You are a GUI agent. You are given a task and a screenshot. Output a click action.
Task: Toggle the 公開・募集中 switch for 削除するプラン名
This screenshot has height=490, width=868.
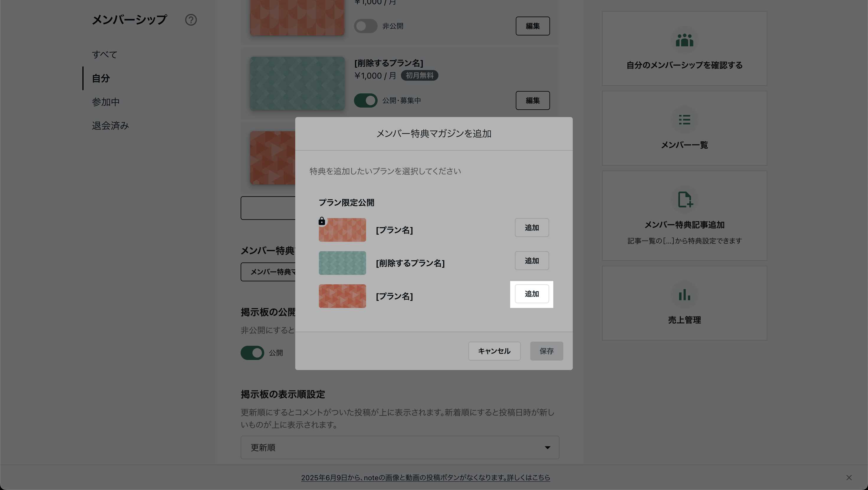pyautogui.click(x=366, y=100)
